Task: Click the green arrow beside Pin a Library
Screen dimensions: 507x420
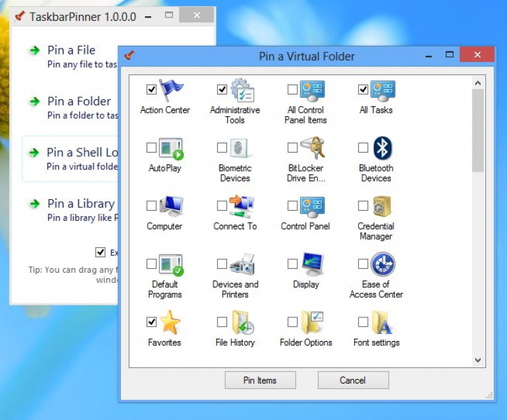Action: 34,204
